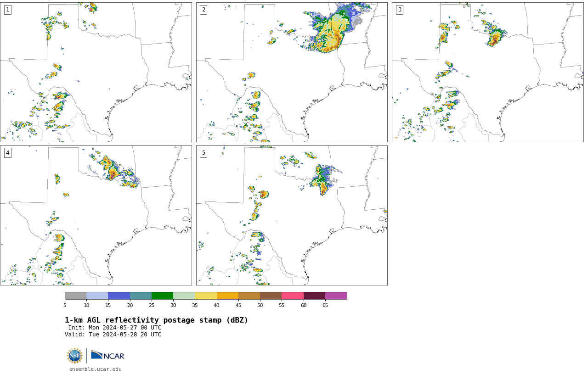Open postage stamp panel 1
The width and height of the screenshot is (588, 374).
tap(96, 72)
